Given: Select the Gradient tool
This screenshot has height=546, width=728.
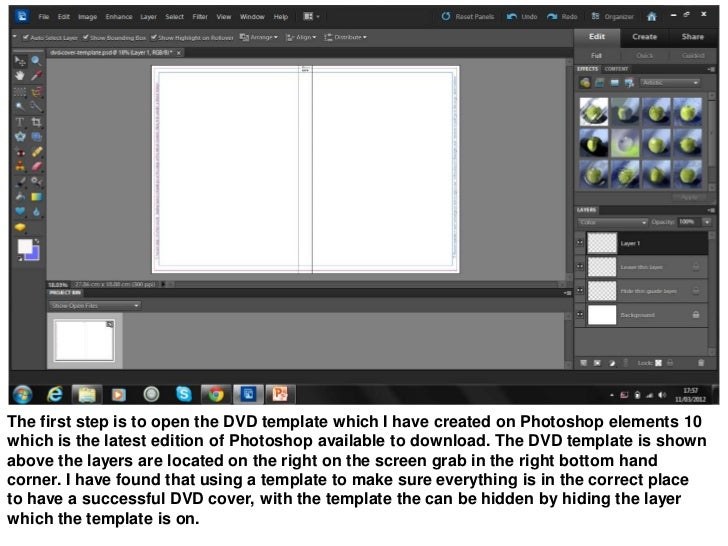Looking at the screenshot, I should click(36, 196).
